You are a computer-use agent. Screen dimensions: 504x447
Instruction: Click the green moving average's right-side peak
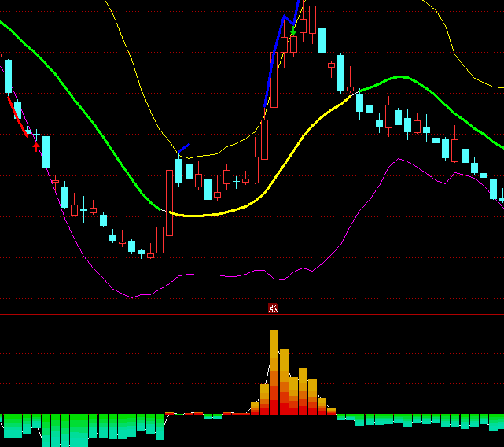click(401, 77)
